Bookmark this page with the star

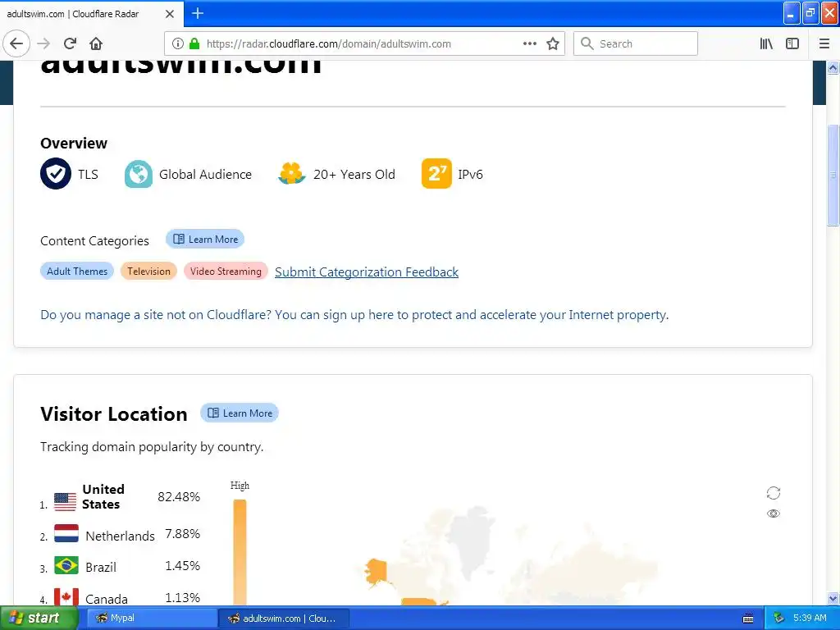(x=553, y=43)
